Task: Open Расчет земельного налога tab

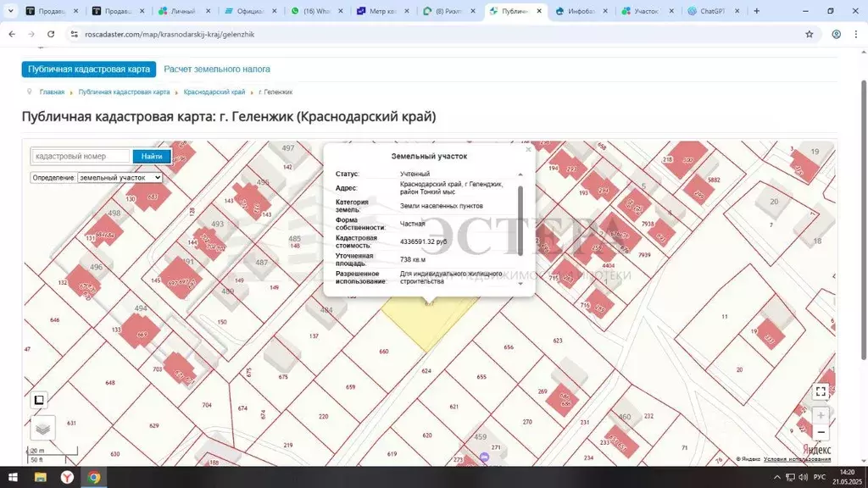Action: click(x=217, y=69)
